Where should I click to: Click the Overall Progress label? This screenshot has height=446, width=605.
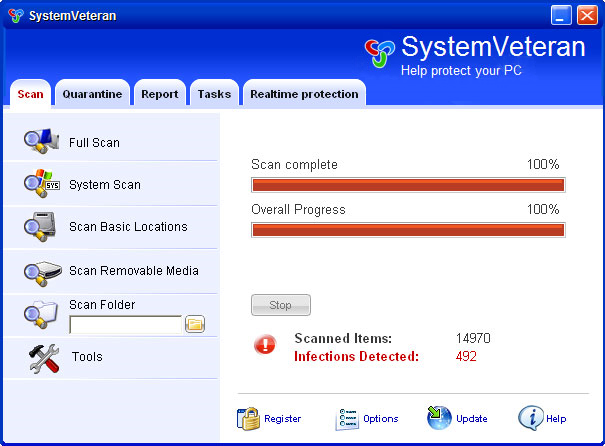coord(298,209)
